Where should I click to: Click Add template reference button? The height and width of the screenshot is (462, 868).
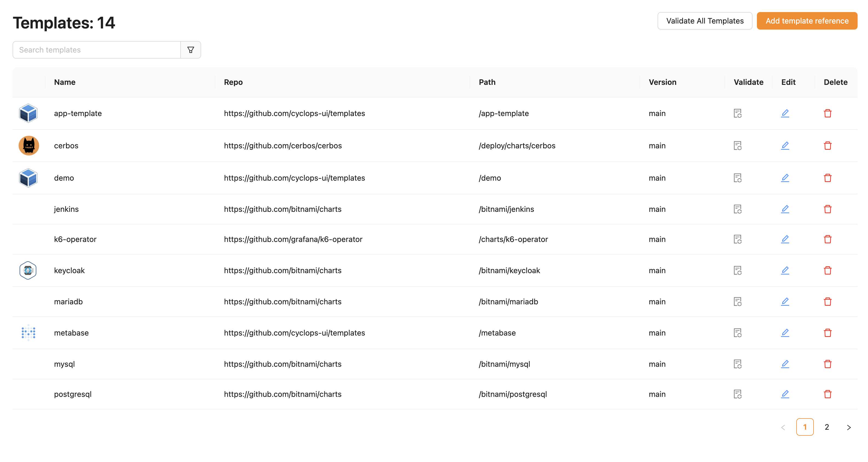[x=807, y=21]
